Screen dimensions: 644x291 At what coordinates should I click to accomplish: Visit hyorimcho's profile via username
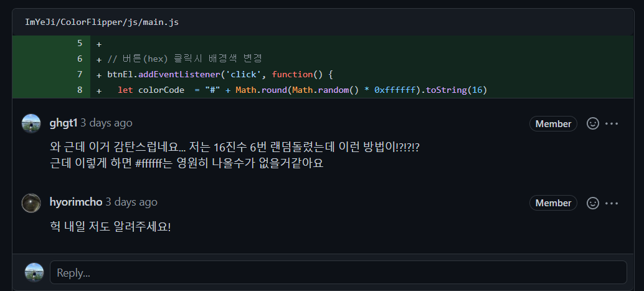click(x=76, y=203)
